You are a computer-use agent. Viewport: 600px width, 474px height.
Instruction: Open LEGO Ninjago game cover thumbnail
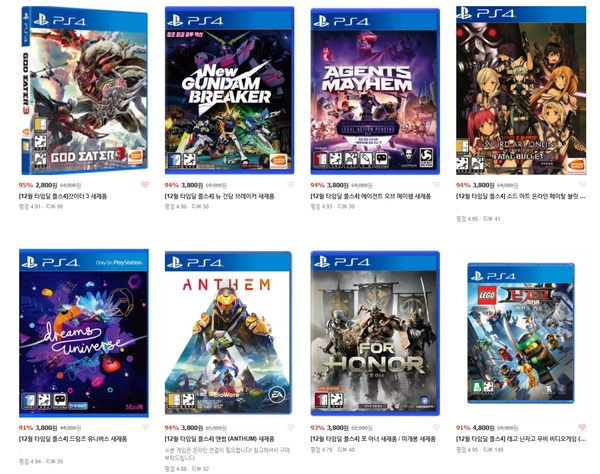[x=521, y=333]
